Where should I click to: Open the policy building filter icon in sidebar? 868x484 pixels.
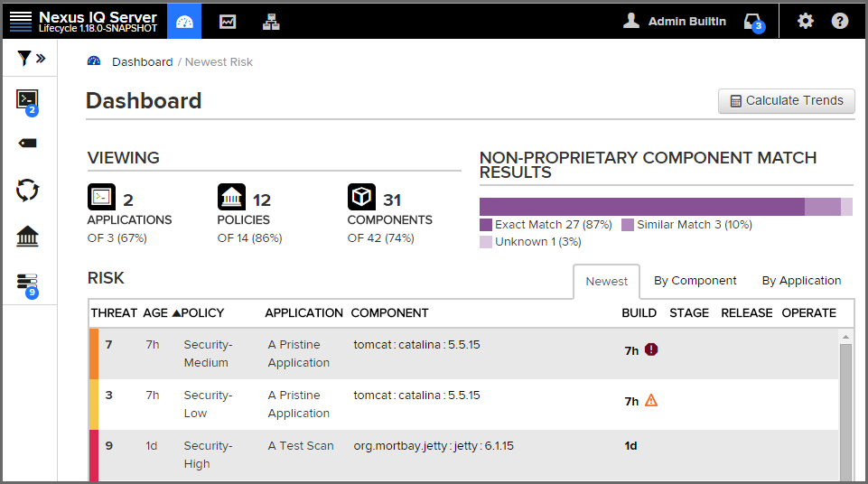[27, 237]
